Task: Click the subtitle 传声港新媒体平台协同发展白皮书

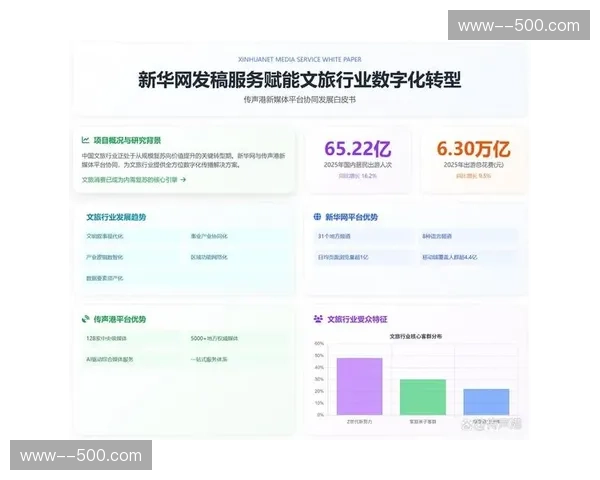Action: (300, 100)
